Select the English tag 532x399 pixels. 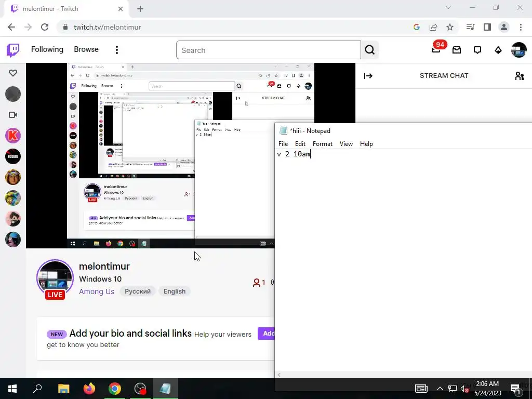tap(175, 291)
